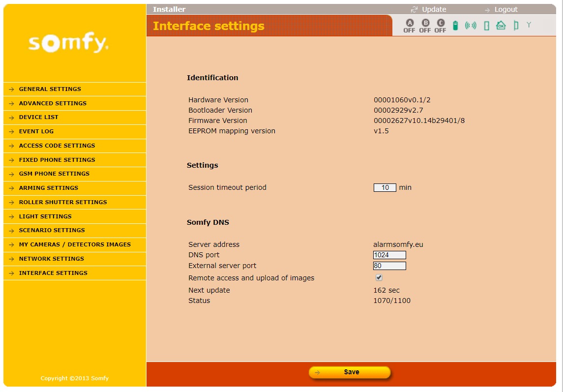Click the GSM antenna icon
Viewport: 563px width, 392px height.
point(529,25)
